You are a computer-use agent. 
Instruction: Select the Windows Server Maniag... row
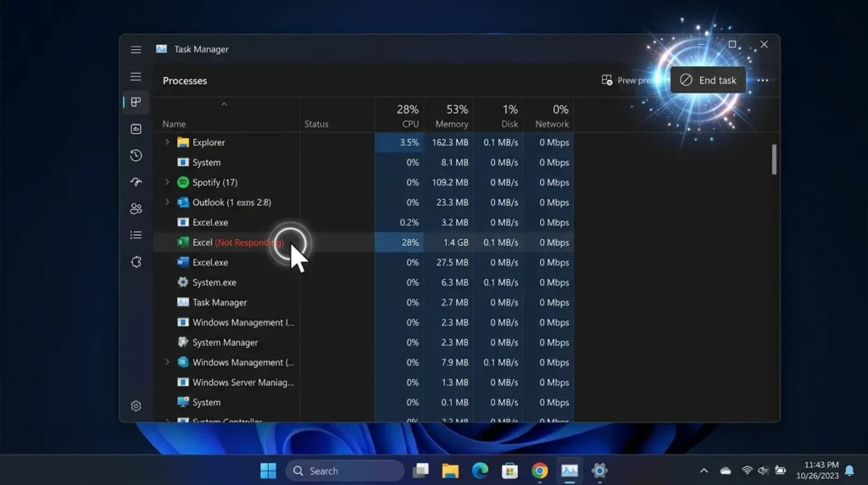[363, 382]
